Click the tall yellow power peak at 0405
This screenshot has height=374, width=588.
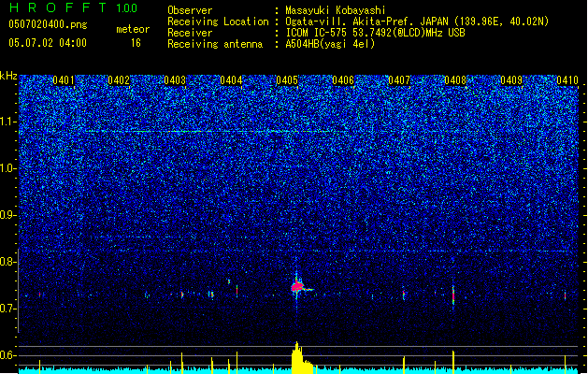(x=299, y=357)
